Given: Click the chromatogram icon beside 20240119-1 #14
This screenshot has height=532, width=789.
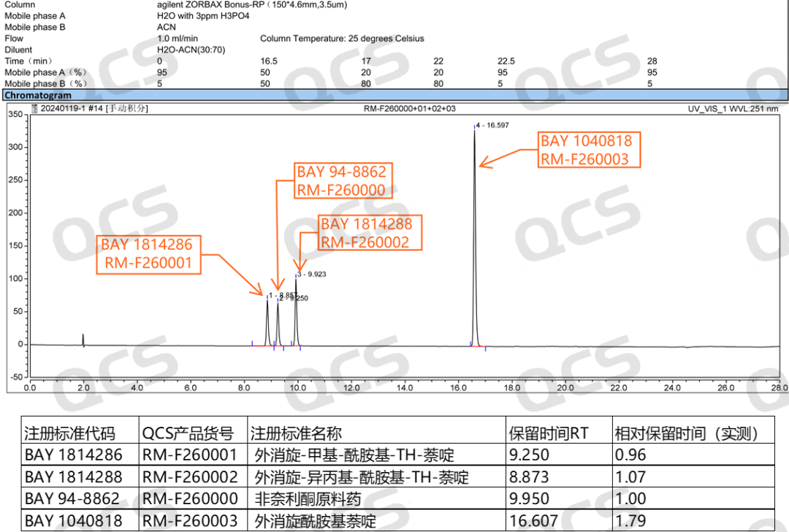Looking at the screenshot, I should point(34,109).
